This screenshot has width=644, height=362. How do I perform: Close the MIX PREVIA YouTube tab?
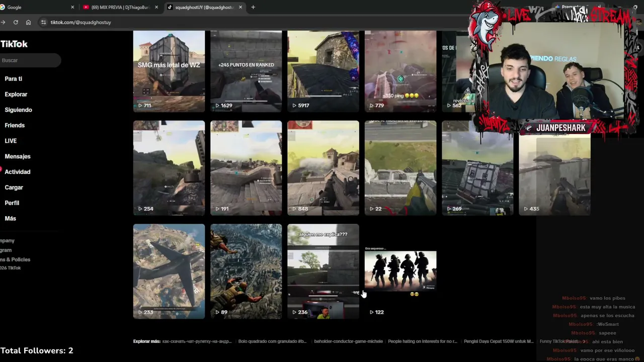(156, 7)
